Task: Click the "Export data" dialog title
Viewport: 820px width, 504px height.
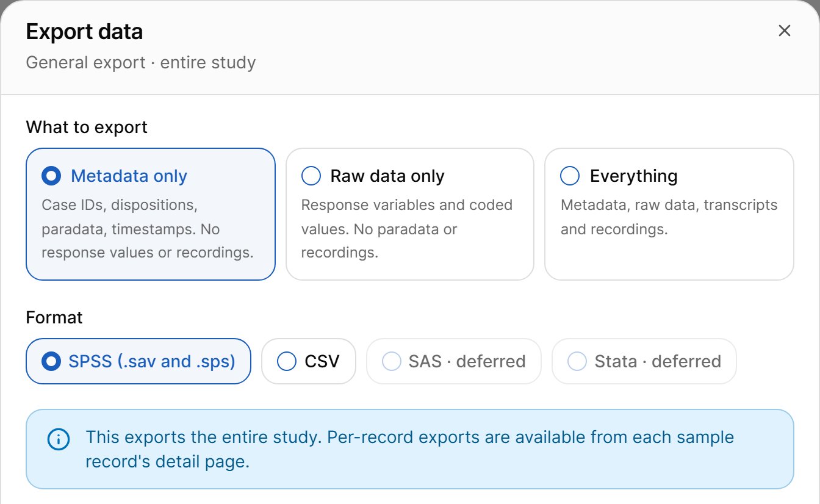Action: tap(84, 32)
